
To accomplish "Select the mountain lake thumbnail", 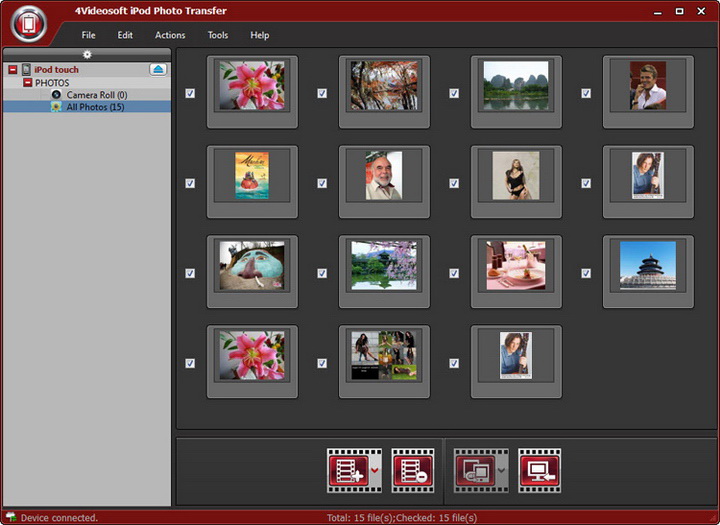I will tap(516, 85).
